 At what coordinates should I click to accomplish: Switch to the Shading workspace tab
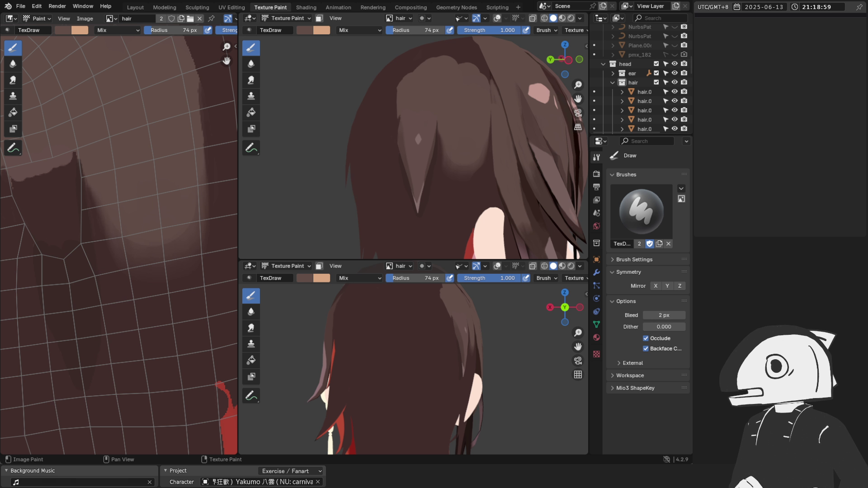[x=306, y=7]
